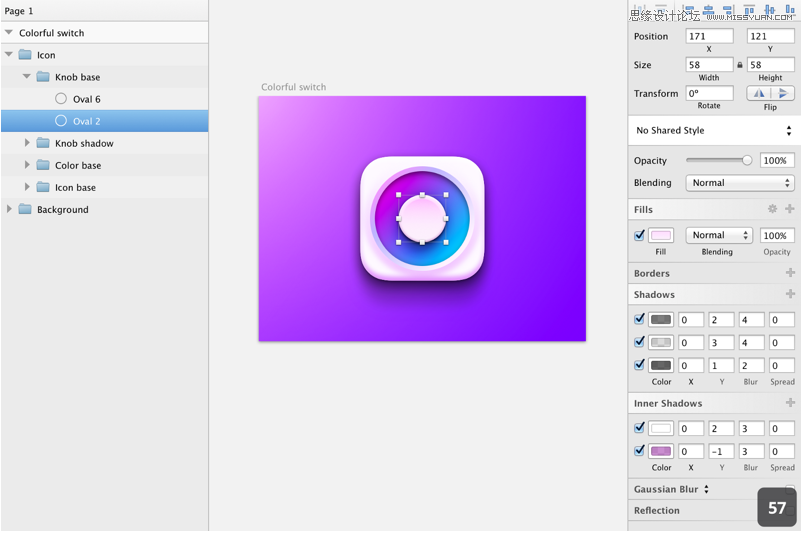Click the align bottom edges icon
This screenshot has height=534, width=803.
tap(790, 9)
